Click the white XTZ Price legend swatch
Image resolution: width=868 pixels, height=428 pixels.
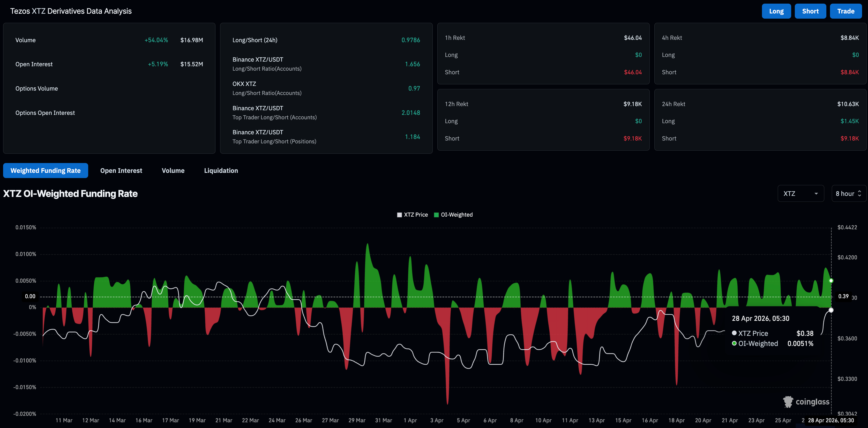(x=399, y=215)
